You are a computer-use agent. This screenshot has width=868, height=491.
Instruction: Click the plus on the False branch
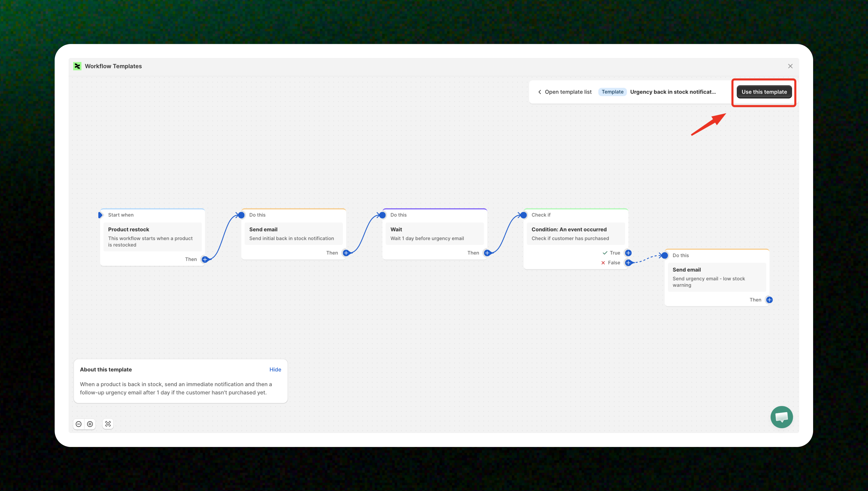(x=628, y=263)
